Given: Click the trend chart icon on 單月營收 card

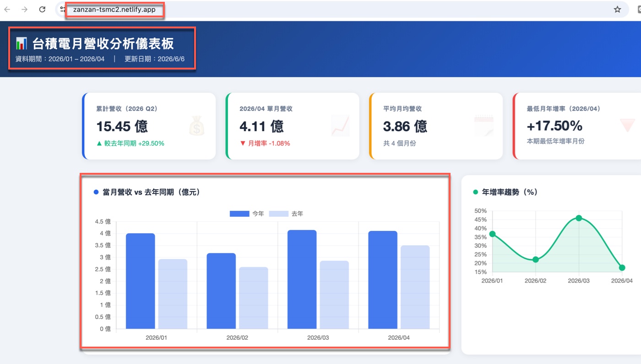Looking at the screenshot, I should tap(341, 126).
